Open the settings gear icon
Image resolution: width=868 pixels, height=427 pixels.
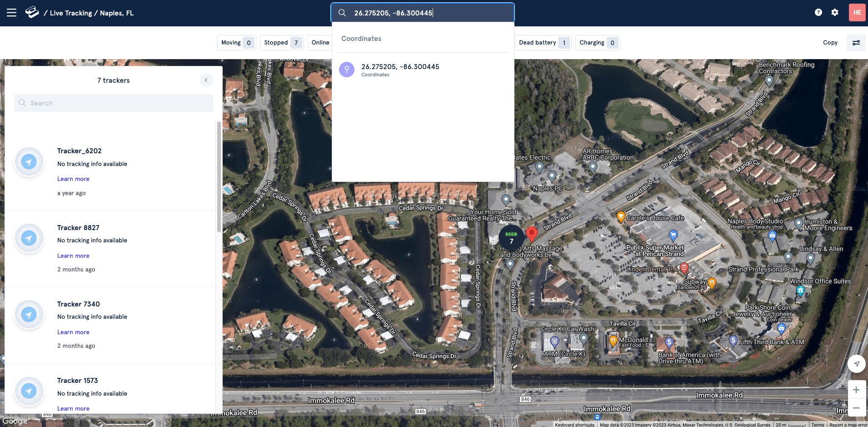pos(835,12)
